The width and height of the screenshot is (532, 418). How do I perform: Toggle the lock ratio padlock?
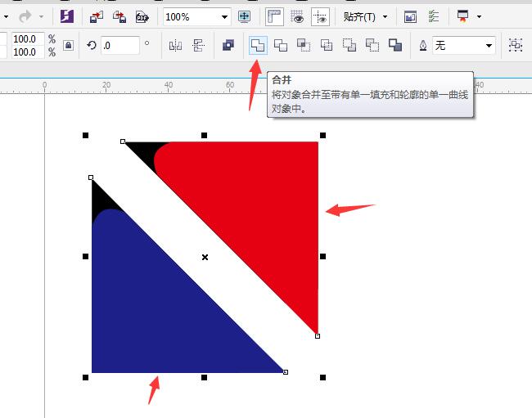68,46
